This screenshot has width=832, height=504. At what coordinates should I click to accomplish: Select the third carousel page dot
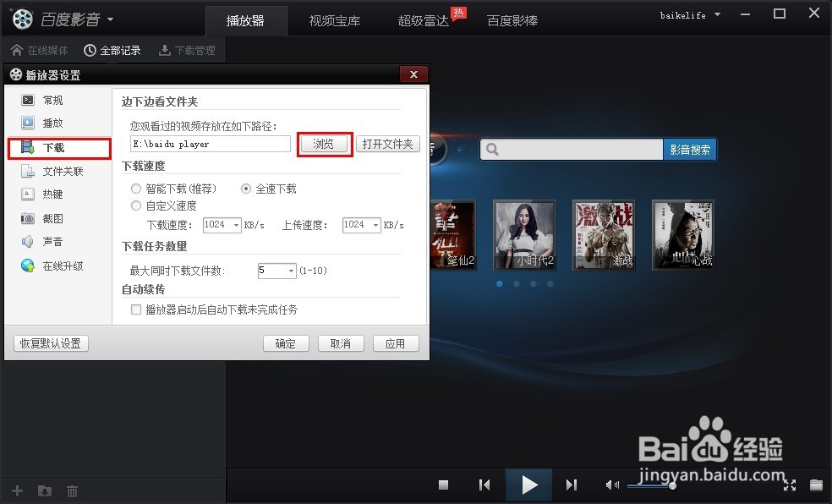534,284
